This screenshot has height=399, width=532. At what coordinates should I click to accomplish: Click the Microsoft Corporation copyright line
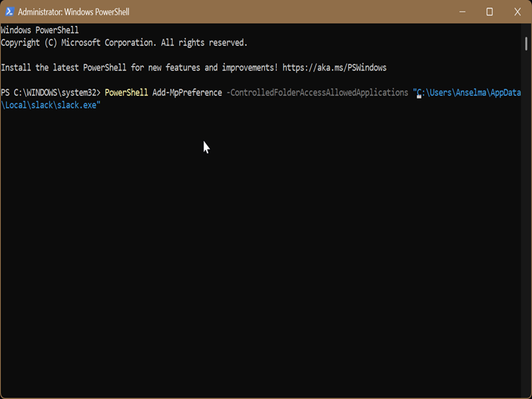click(124, 43)
